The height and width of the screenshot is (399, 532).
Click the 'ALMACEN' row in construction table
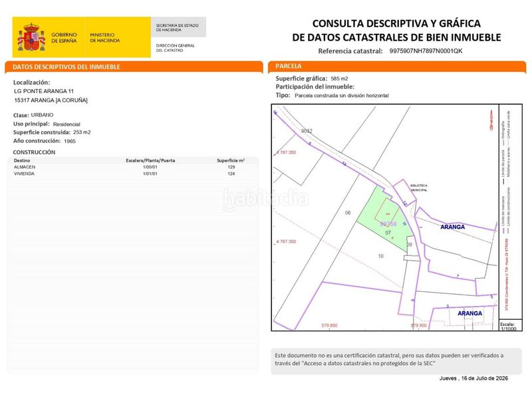tap(132, 167)
